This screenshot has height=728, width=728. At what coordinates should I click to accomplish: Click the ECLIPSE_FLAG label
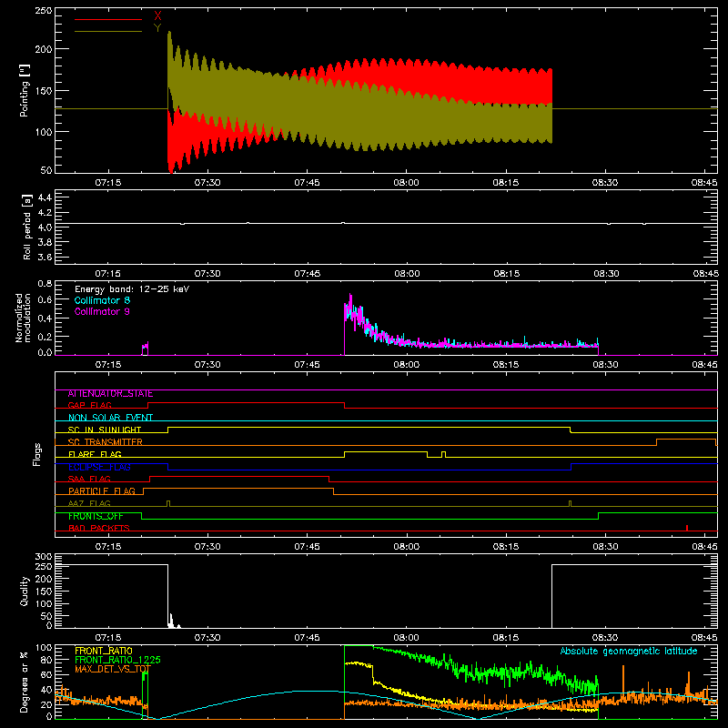pyautogui.click(x=99, y=467)
